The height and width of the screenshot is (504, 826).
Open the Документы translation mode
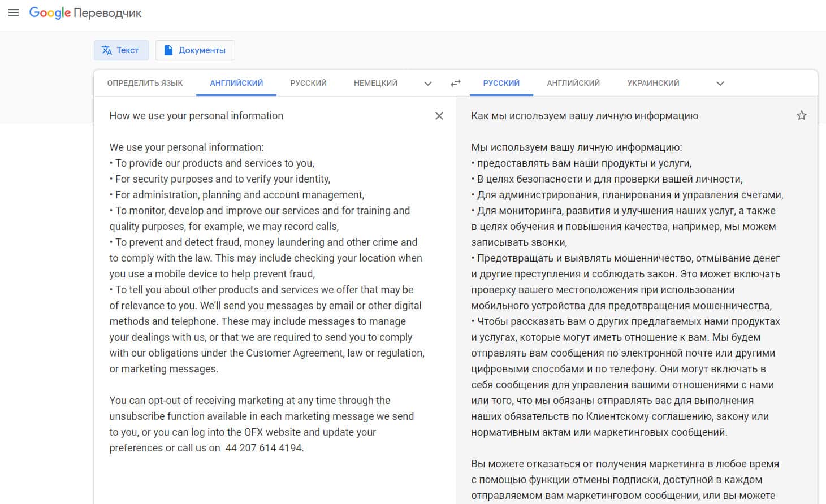tap(195, 50)
